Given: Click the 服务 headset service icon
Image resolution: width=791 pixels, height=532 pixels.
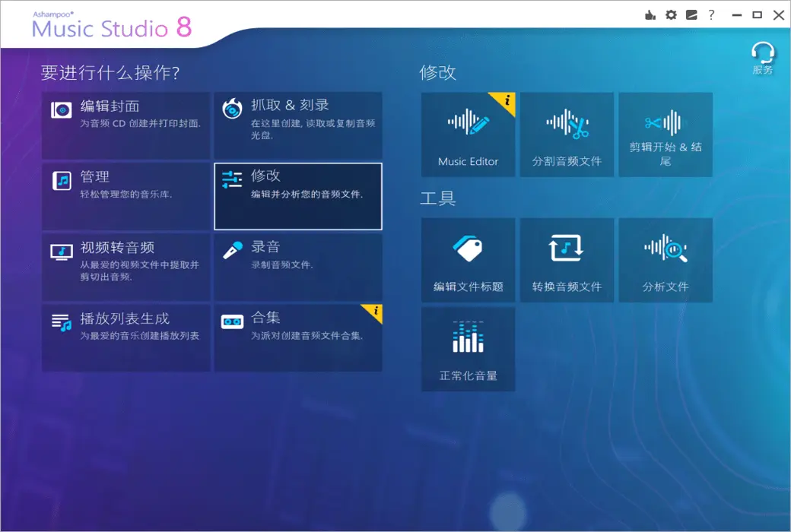Looking at the screenshot, I should 762,58.
